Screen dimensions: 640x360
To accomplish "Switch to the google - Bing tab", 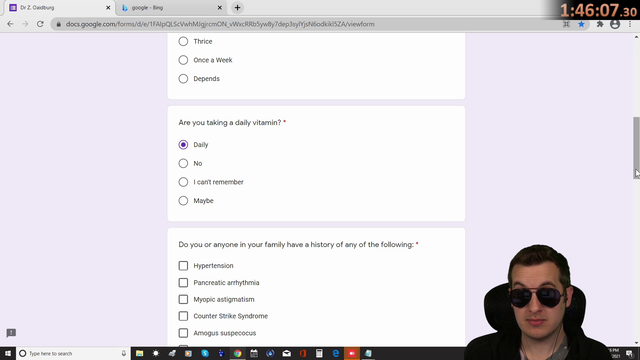I will pos(171,8).
